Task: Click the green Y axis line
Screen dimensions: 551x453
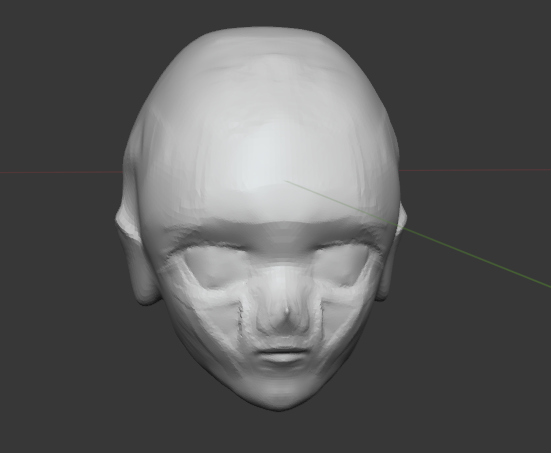Action: pos(418,234)
